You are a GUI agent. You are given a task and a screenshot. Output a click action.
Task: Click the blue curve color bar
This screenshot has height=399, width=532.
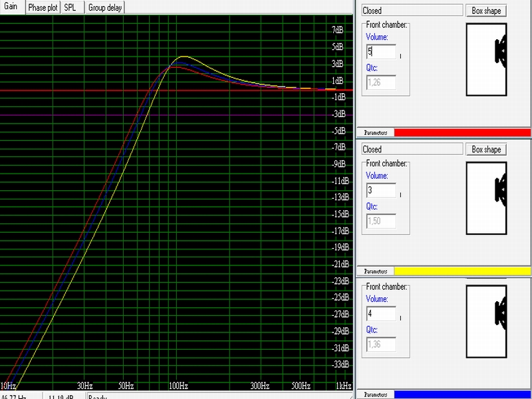462,394
